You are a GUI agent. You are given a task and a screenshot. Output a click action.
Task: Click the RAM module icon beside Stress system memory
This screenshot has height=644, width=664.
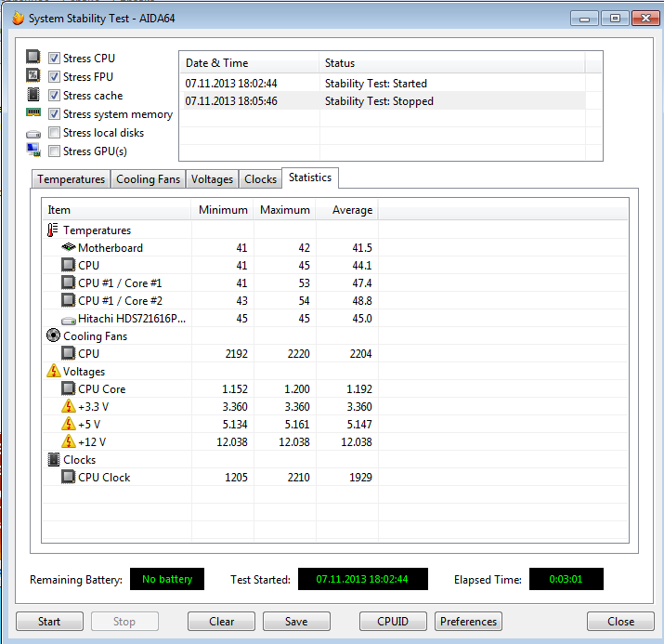click(x=33, y=112)
